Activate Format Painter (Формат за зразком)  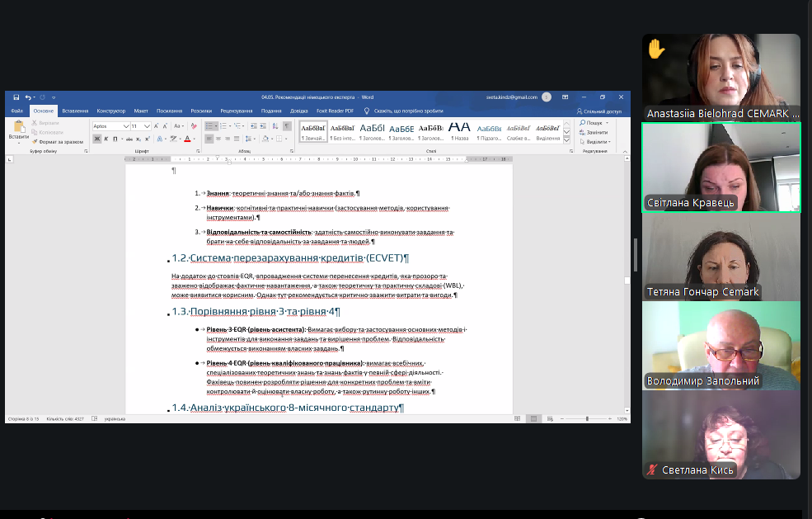tap(58, 142)
